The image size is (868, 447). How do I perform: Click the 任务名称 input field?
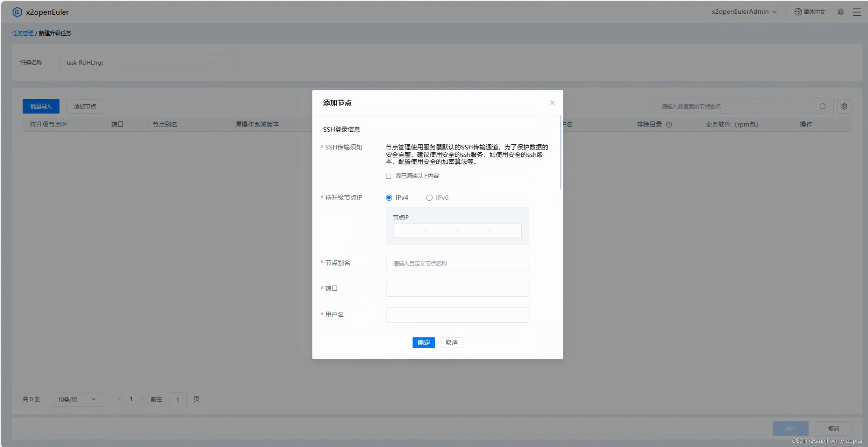click(149, 63)
